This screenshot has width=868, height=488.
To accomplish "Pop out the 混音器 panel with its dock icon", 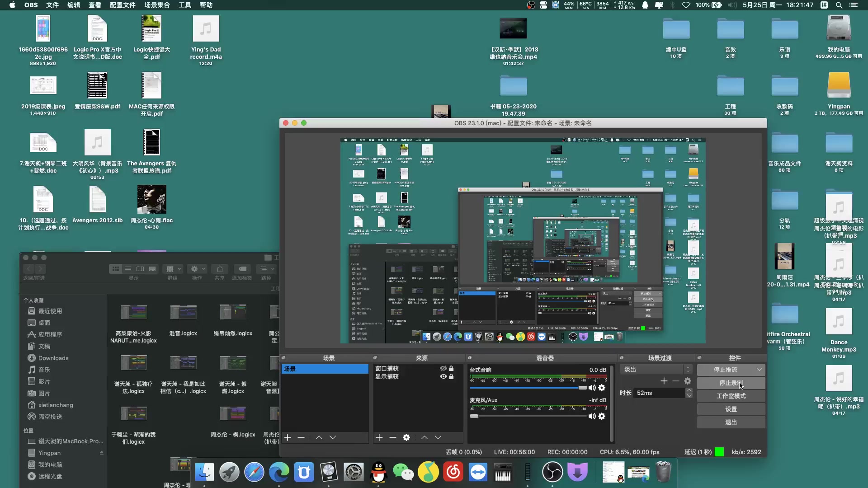I will 470,358.
